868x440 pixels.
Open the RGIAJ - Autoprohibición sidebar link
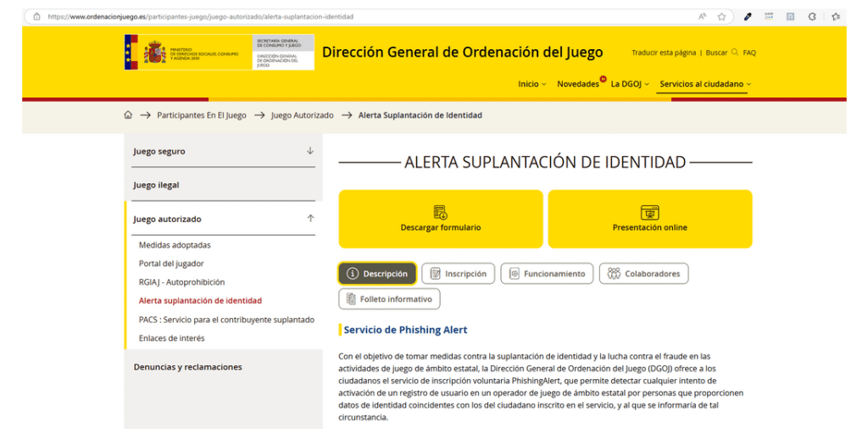[181, 282]
